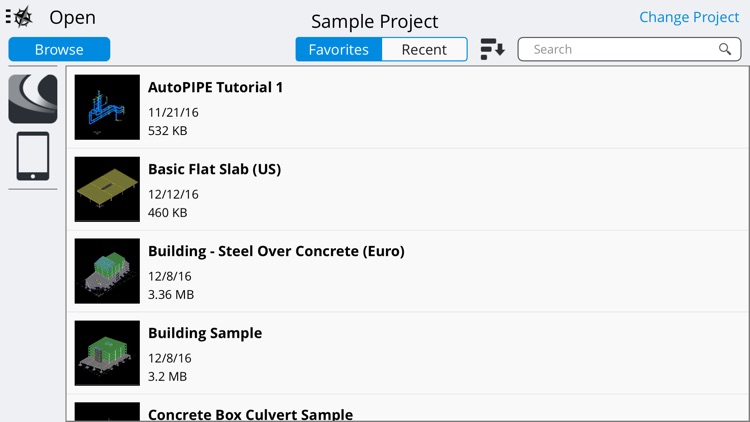The image size is (750, 422).
Task: Open the Concrete Box Culvert Sample entry
Action: [x=250, y=413]
